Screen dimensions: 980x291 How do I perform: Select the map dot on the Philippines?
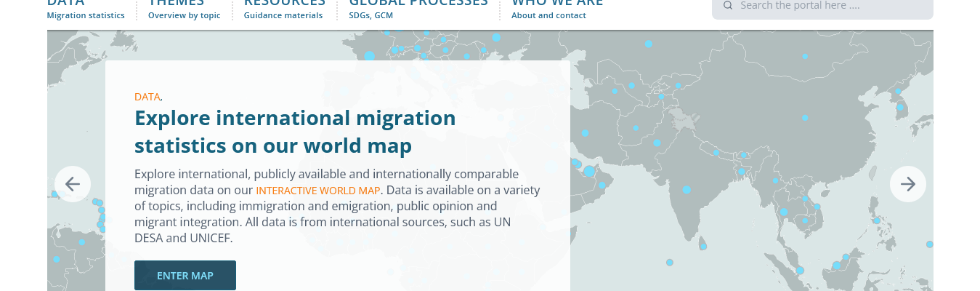click(877, 220)
